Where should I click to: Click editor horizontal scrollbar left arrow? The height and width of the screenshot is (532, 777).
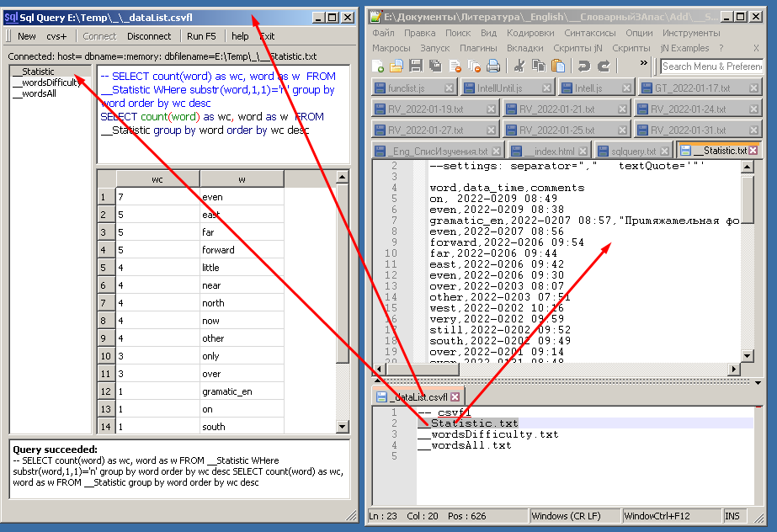[380, 369]
